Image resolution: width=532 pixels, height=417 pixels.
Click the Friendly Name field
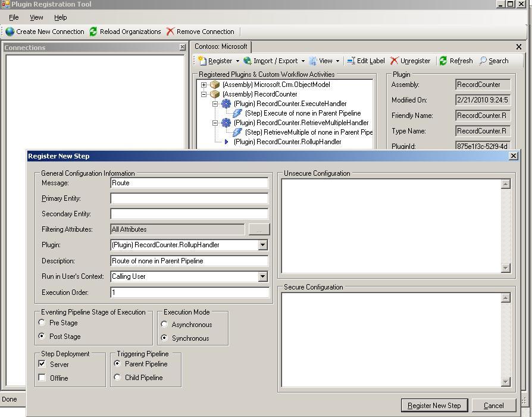tap(483, 116)
